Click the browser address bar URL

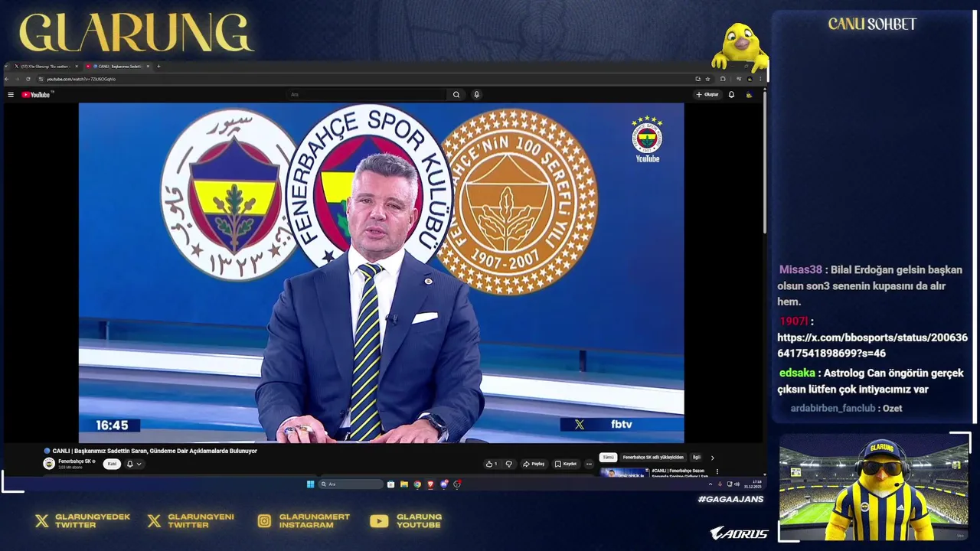(x=81, y=79)
